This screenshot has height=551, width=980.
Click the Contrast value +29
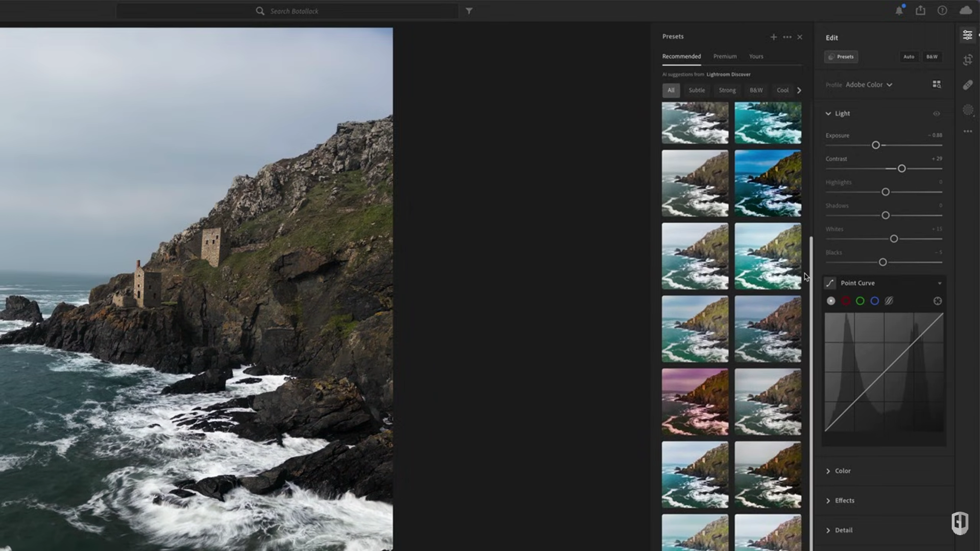coord(937,159)
